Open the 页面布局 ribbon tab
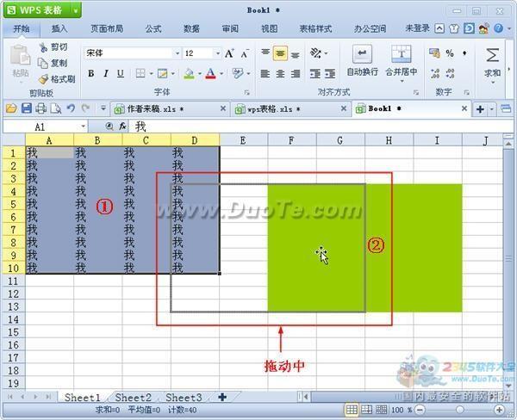 tap(106, 28)
